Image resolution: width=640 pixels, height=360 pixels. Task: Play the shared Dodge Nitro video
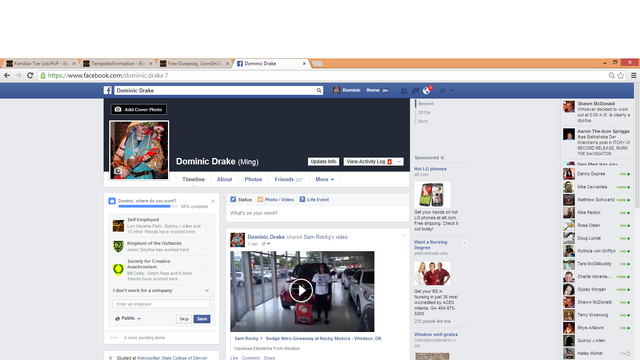coord(301,291)
